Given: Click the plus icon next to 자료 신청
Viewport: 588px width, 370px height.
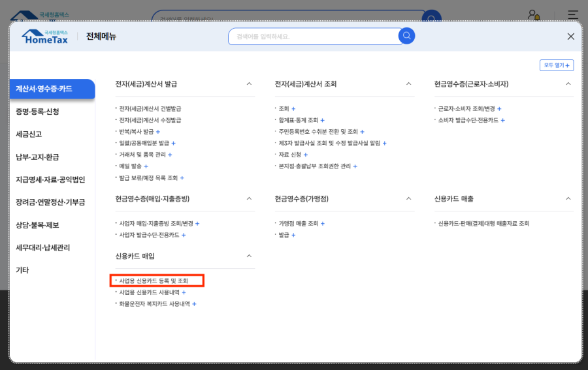Looking at the screenshot, I should [x=305, y=155].
